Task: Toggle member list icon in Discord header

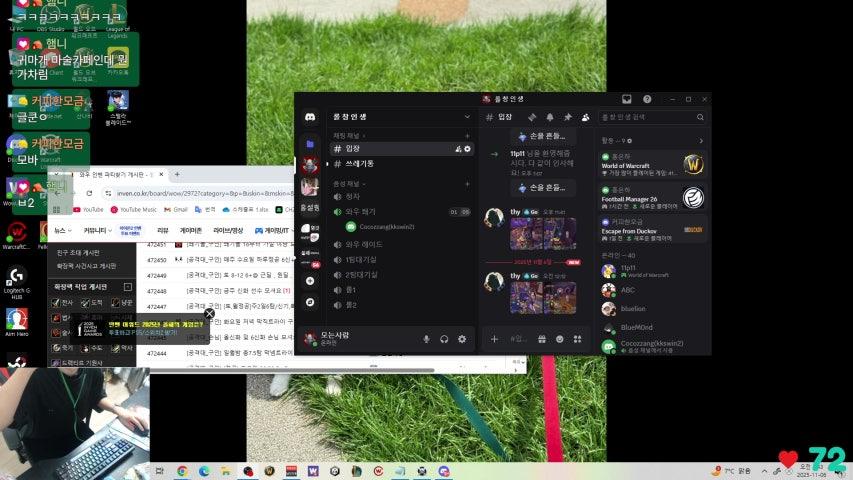Action: 585,117
